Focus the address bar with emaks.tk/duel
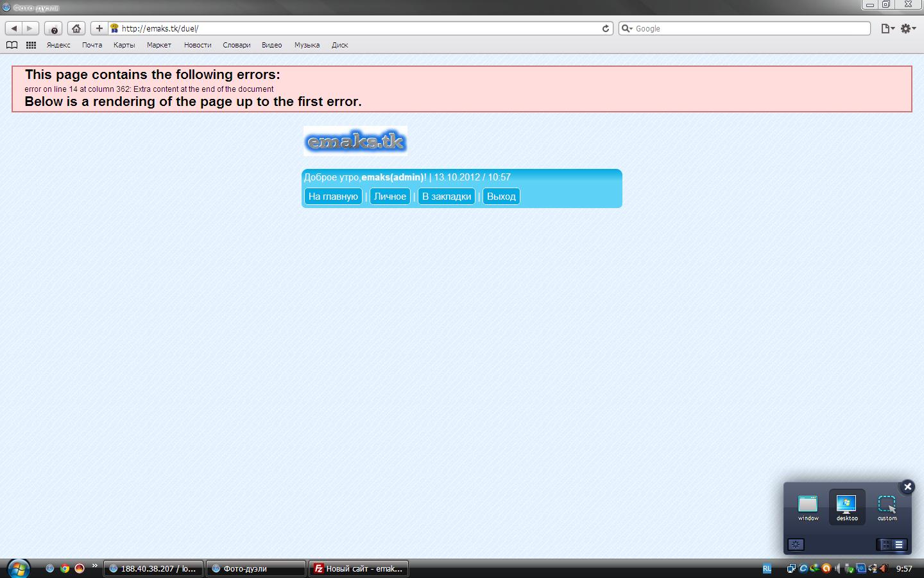 359,28
